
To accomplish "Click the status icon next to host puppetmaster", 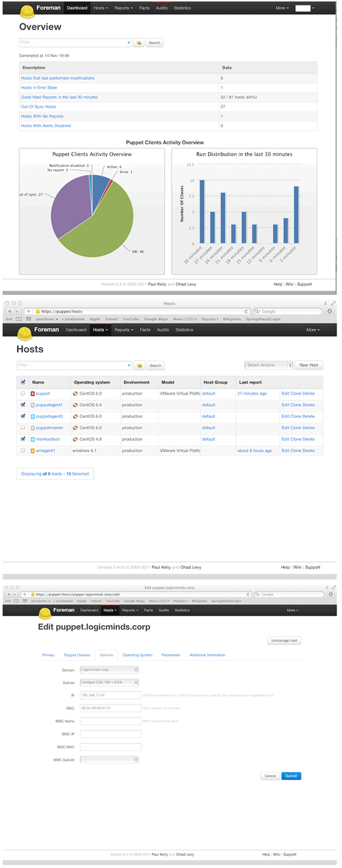I will [x=33, y=428].
